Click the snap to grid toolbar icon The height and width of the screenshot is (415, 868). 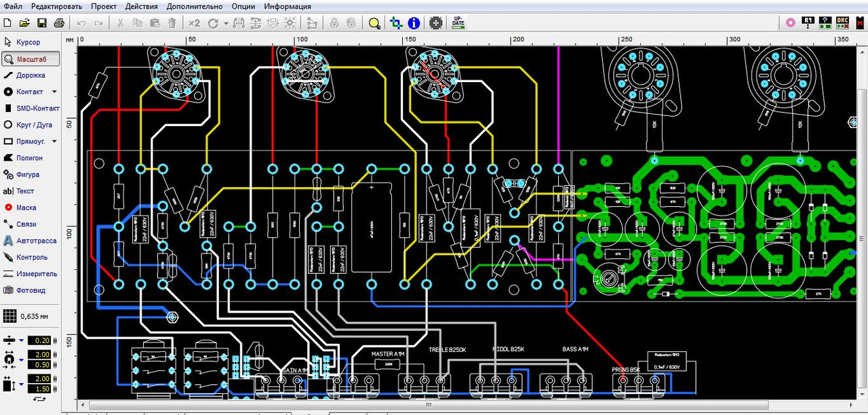click(290, 23)
